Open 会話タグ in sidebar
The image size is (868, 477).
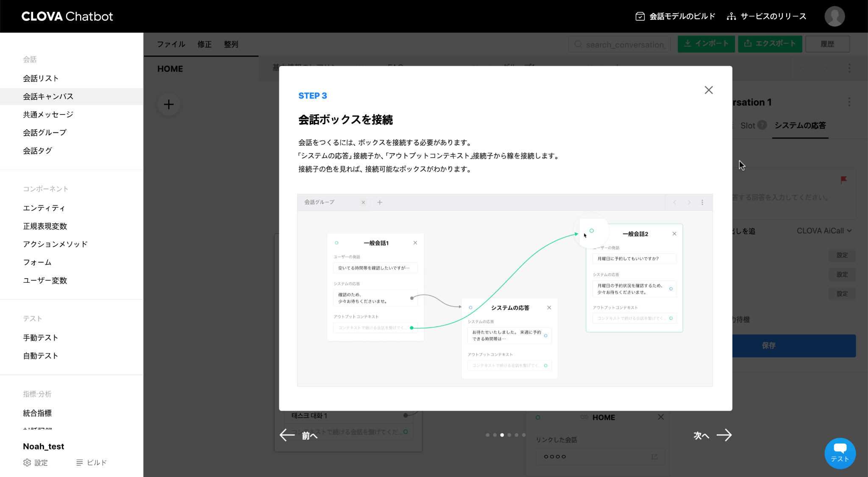tap(38, 151)
